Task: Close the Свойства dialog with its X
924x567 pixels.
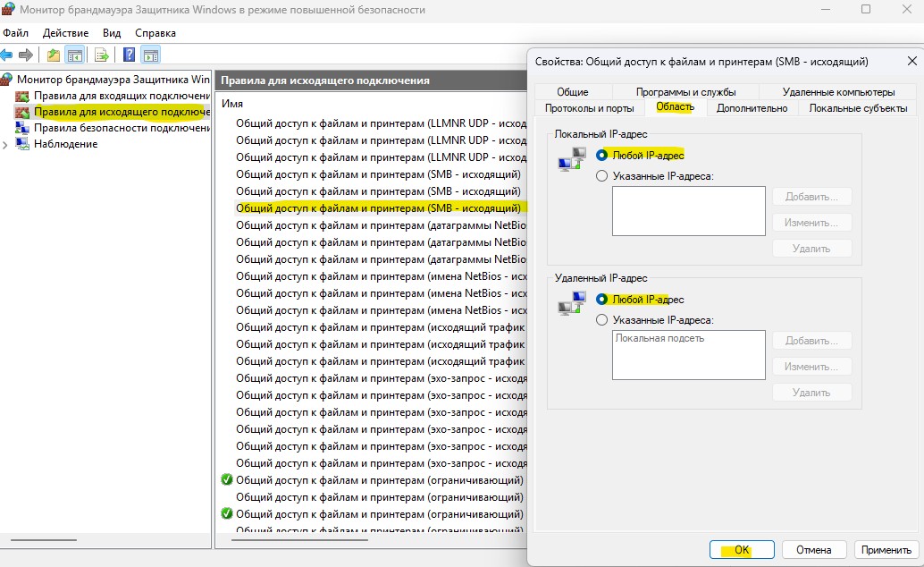Action: click(x=912, y=62)
